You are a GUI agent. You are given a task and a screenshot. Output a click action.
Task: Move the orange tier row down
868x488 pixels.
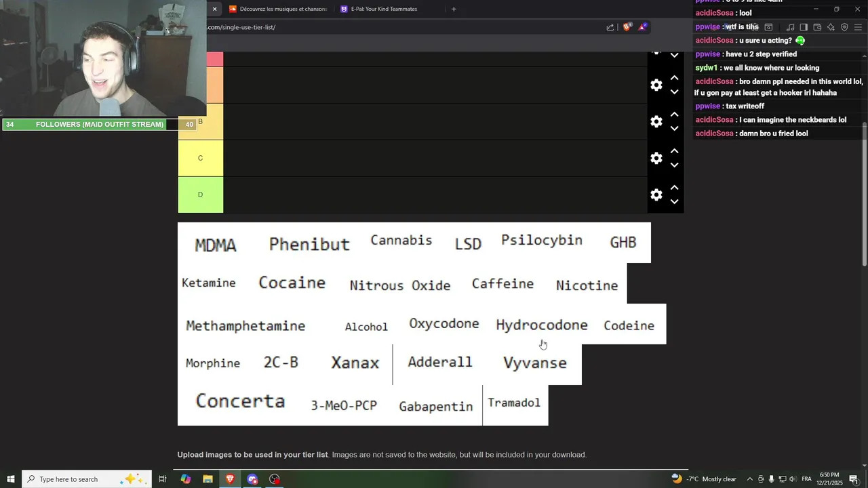pyautogui.click(x=674, y=92)
